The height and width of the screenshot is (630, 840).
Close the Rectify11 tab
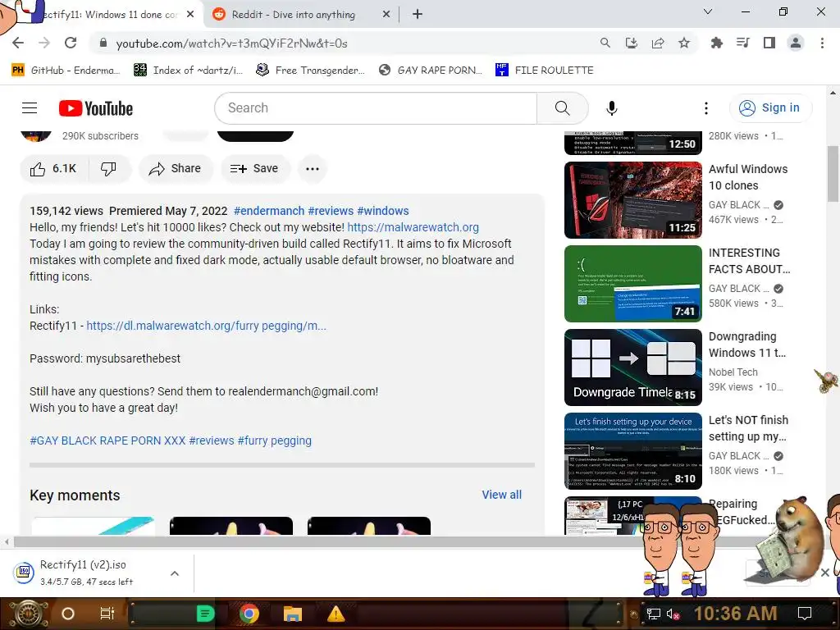(190, 15)
